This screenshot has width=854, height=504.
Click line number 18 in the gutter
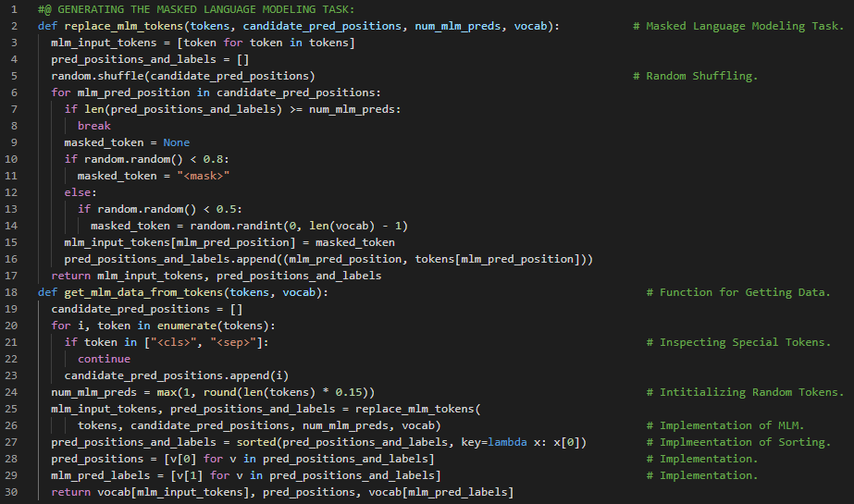[x=14, y=292]
